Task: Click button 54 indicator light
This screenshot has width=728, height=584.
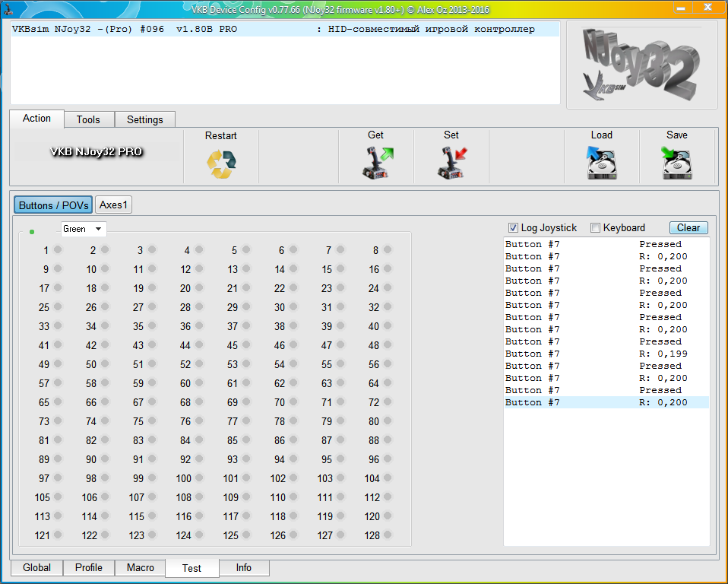Action: tap(293, 363)
